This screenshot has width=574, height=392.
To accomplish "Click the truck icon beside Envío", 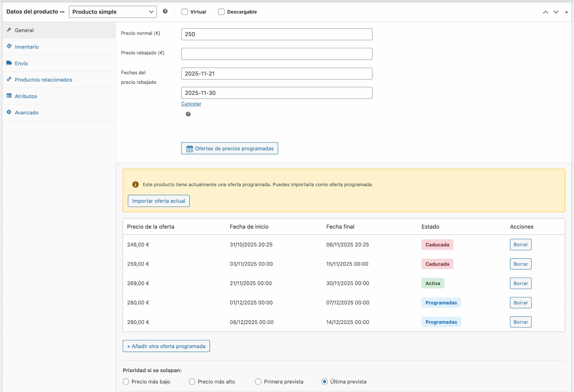I will pos(9,63).
